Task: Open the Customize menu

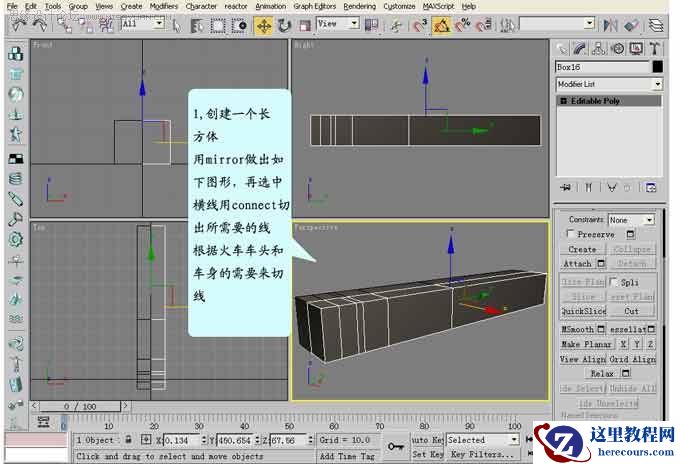Action: point(399,7)
